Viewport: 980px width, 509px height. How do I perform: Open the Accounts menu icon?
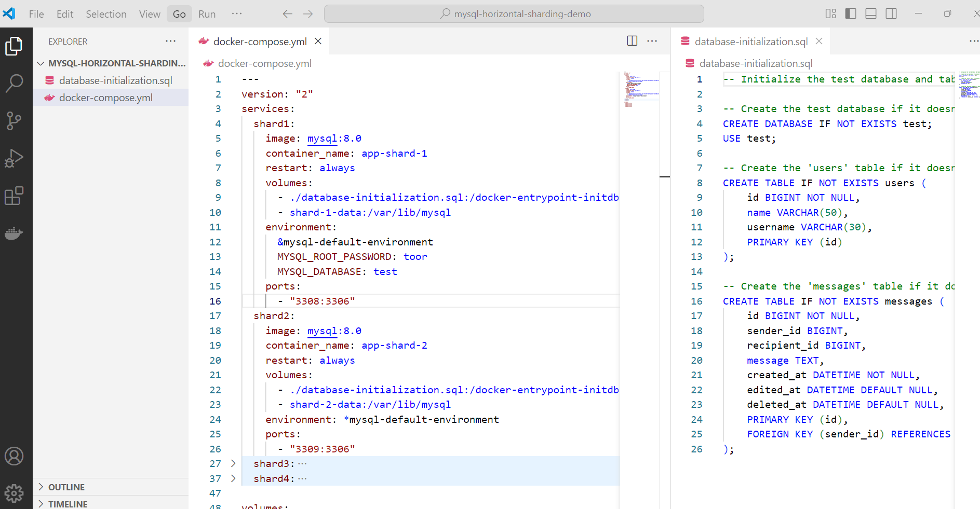(x=14, y=457)
